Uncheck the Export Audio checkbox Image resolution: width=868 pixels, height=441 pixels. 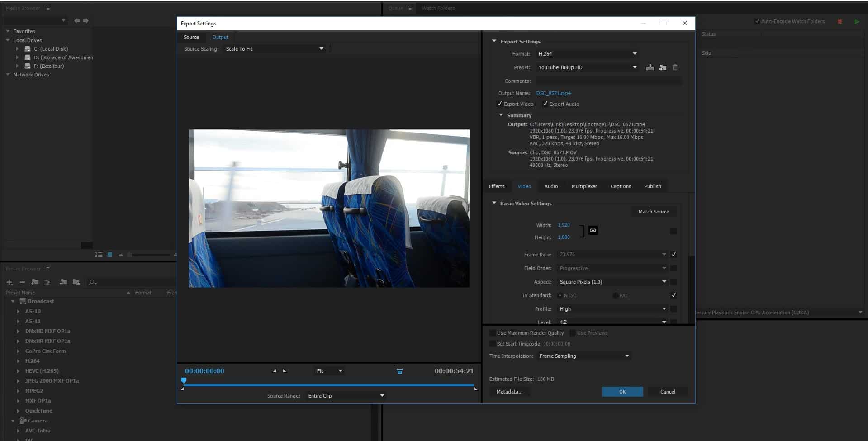545,104
